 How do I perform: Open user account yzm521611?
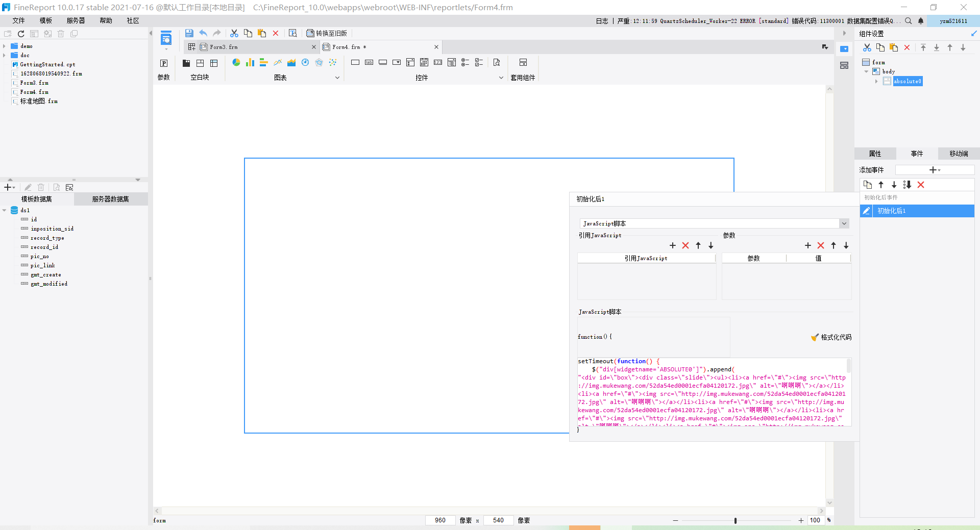(953, 21)
